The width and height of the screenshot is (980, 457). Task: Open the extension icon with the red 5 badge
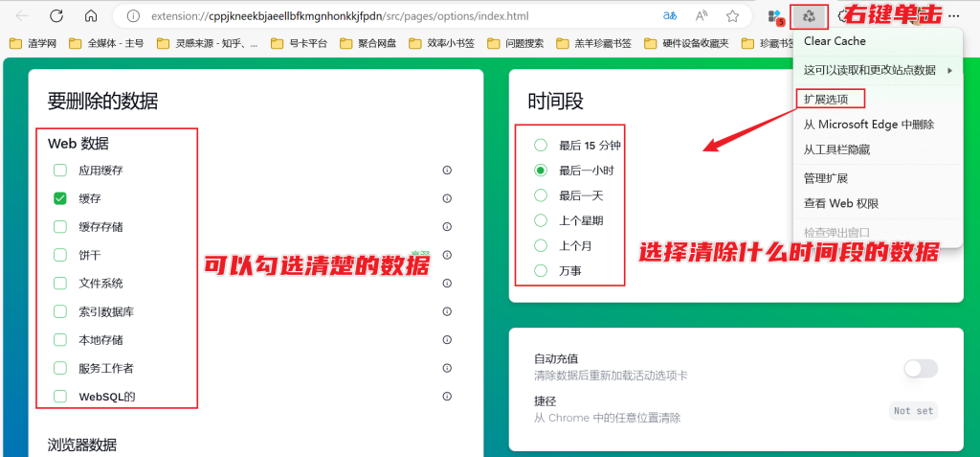(x=775, y=17)
